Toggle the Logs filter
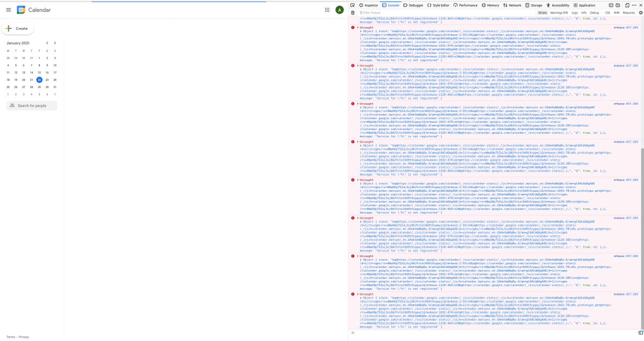This screenshot has width=644, height=341. tap(575, 12)
